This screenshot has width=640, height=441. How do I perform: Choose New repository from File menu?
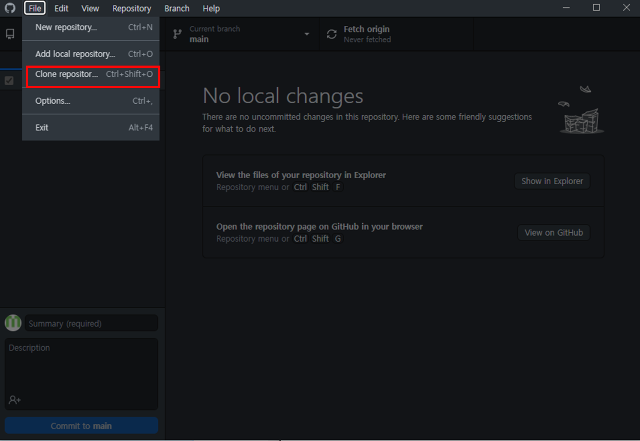[91, 27]
